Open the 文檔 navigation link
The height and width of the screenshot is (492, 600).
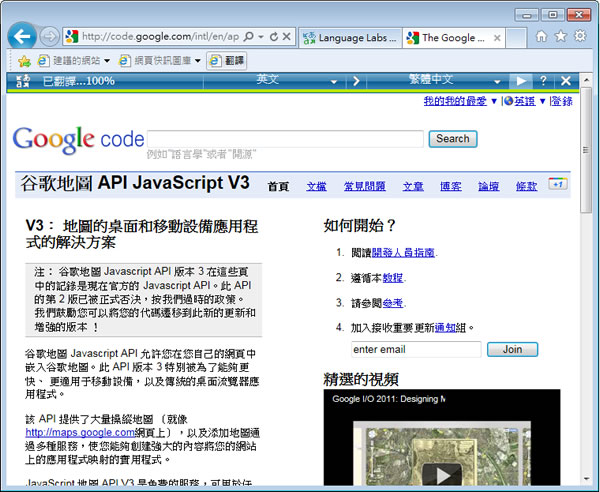(x=316, y=186)
